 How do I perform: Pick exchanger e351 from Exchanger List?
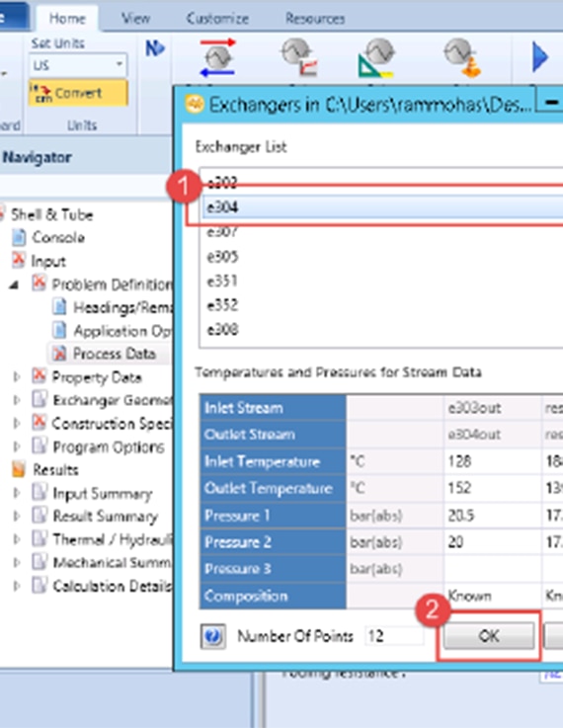[222, 281]
